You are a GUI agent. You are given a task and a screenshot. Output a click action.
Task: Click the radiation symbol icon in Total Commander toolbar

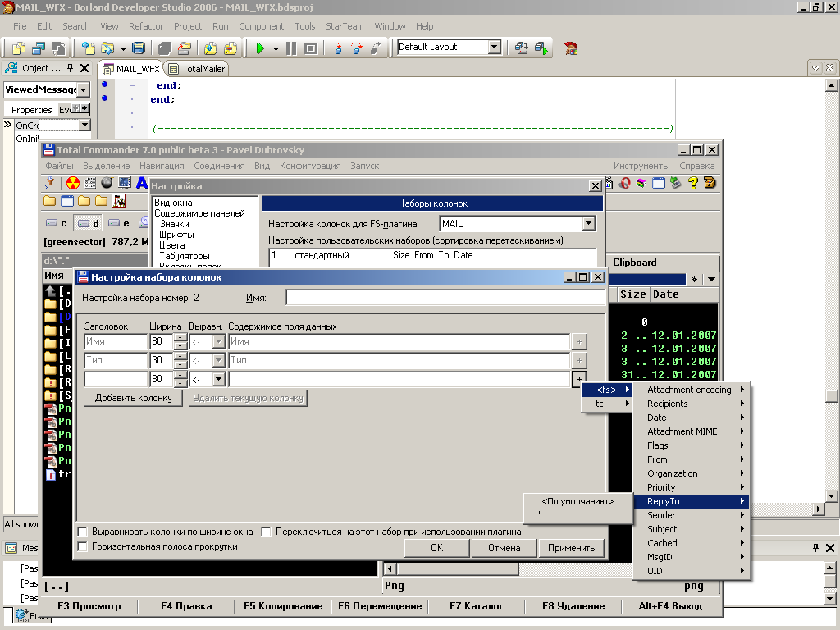pos(73,183)
